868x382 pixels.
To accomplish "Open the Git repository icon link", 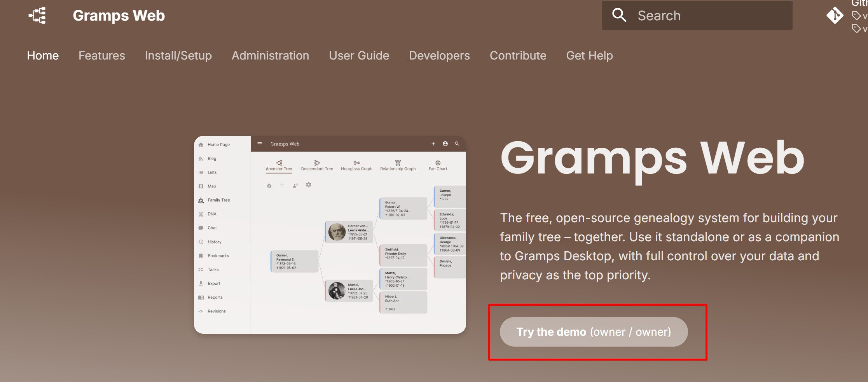I will [x=835, y=16].
